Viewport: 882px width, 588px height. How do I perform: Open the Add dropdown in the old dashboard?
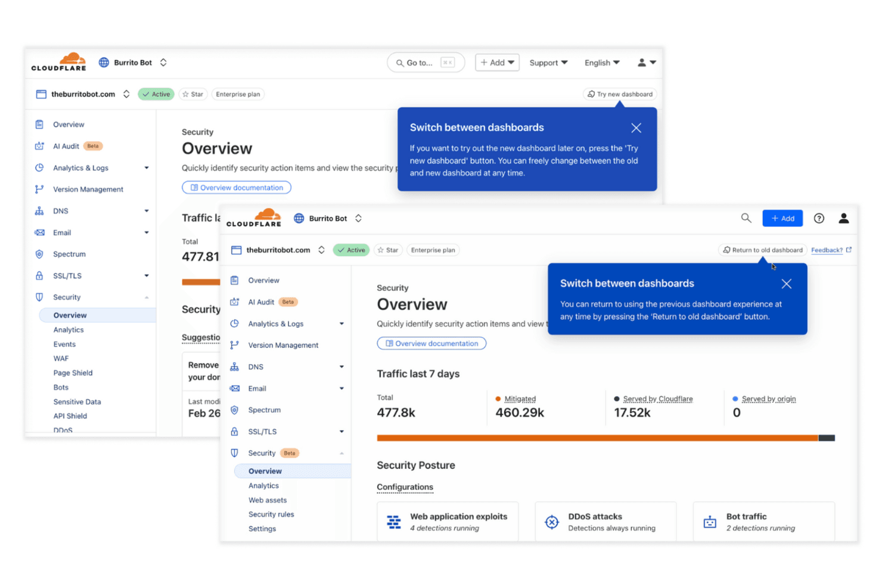(497, 63)
